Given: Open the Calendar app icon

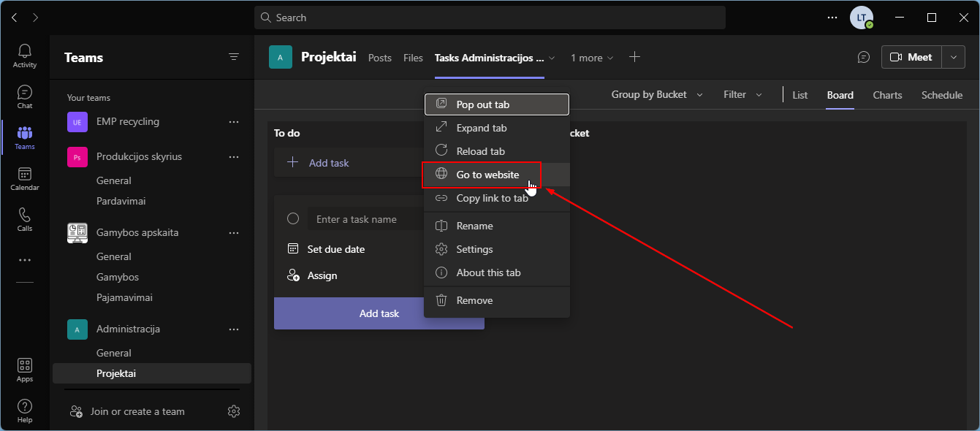Looking at the screenshot, I should coord(24,178).
